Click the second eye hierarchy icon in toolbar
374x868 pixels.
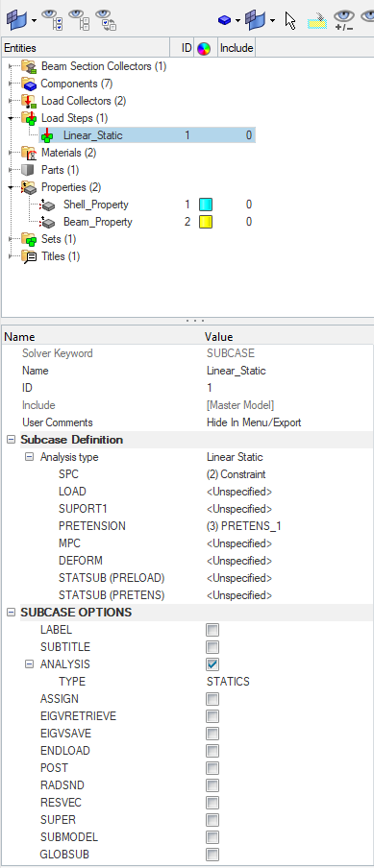(79, 20)
